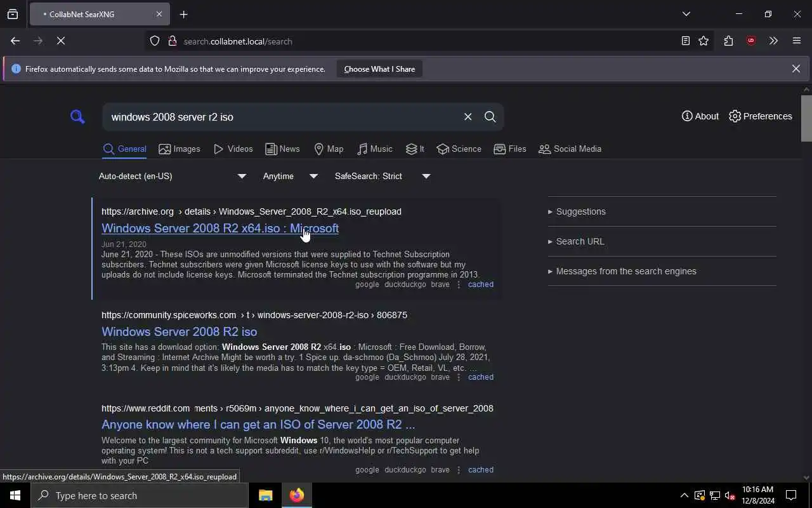Open Spiceworks Windows Server 2008 R2 iso result
Screen dimensions: 812x508
pyautogui.click(x=179, y=331)
